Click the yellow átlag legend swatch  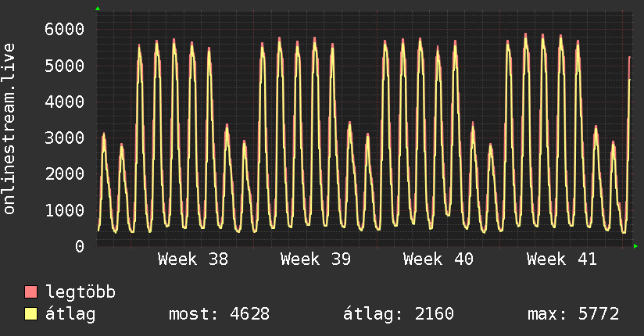click(x=30, y=313)
